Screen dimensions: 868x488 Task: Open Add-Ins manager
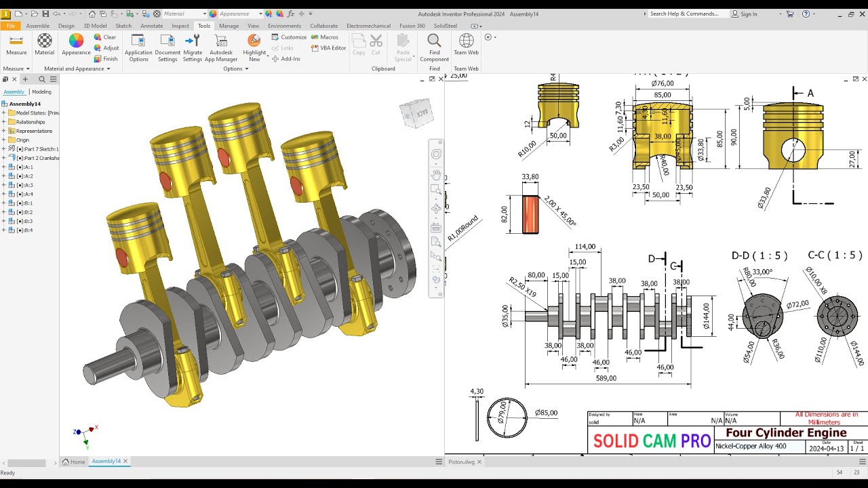[285, 59]
